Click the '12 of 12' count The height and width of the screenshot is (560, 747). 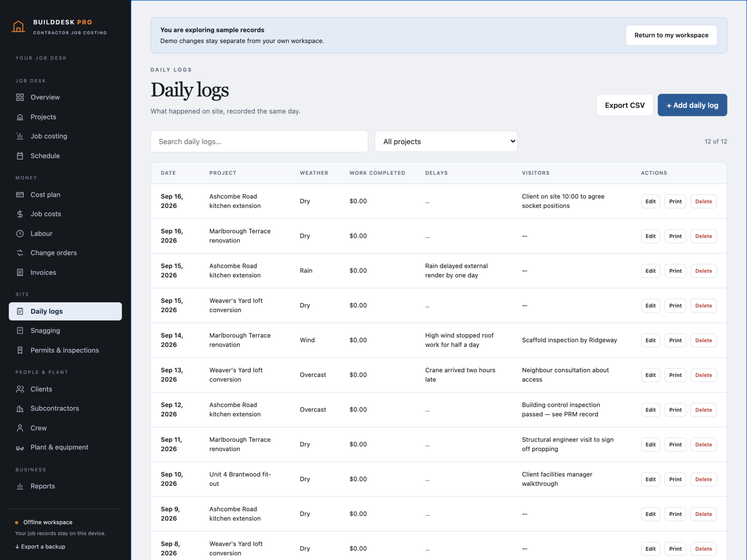pos(715,142)
